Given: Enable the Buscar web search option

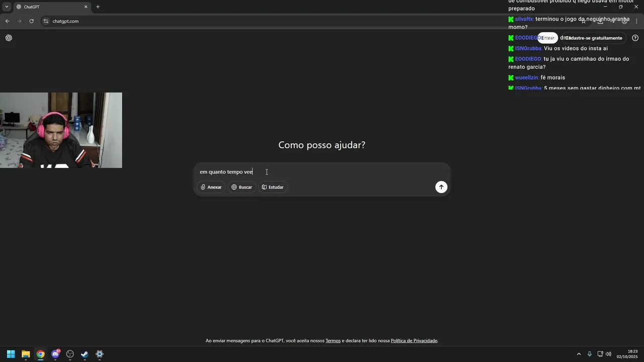Looking at the screenshot, I should tap(242, 187).
